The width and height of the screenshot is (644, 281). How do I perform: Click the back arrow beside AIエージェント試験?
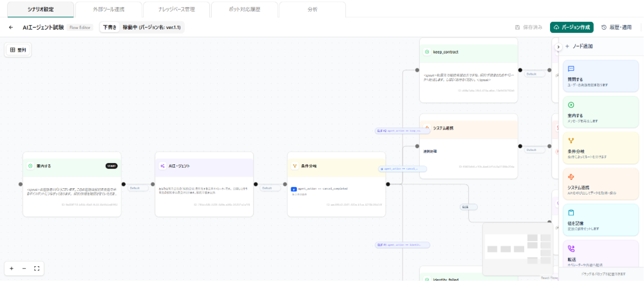tap(11, 28)
